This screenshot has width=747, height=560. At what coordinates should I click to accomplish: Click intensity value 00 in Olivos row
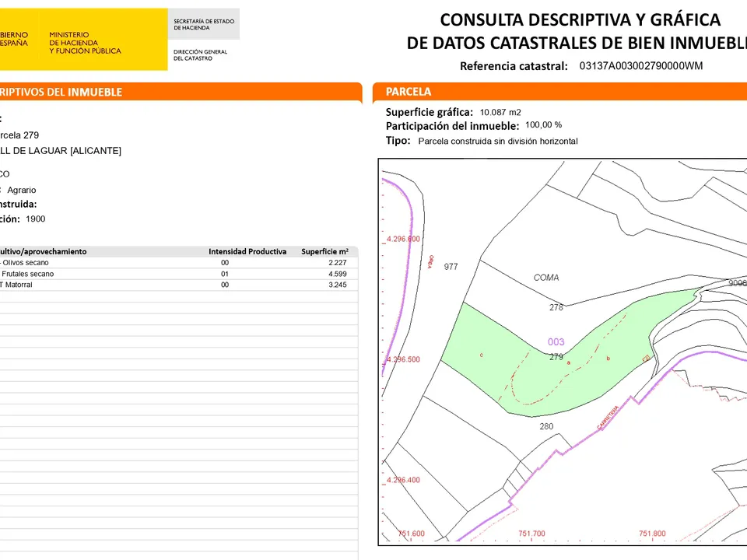[225, 263]
